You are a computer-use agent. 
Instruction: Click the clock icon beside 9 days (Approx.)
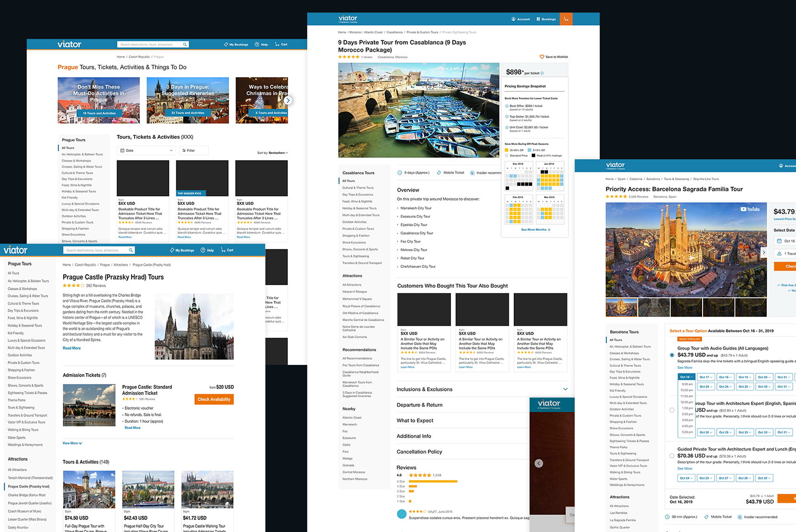pyautogui.click(x=400, y=173)
